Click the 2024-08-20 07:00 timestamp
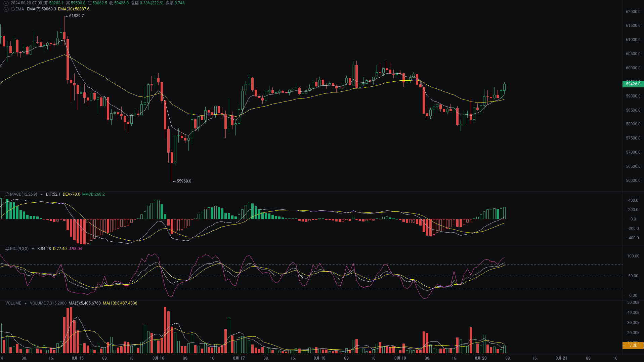This screenshot has width=644, height=362. pyautogui.click(x=26, y=3)
